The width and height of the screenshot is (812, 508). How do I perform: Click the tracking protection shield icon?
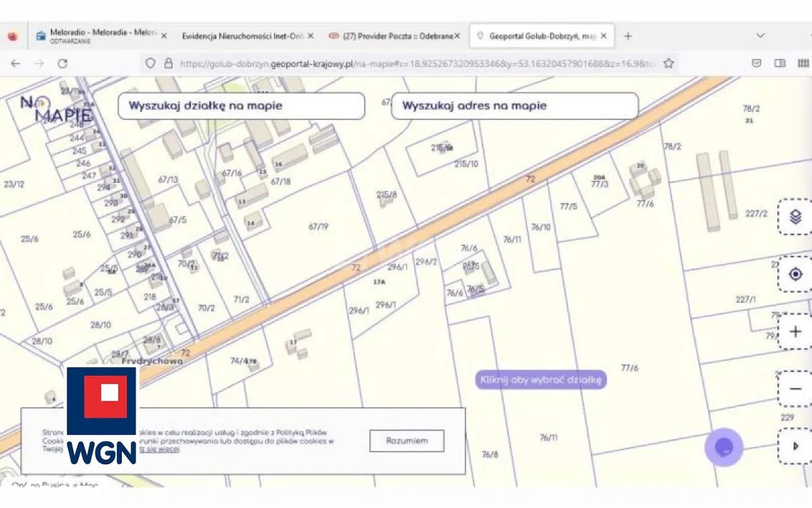click(150, 63)
